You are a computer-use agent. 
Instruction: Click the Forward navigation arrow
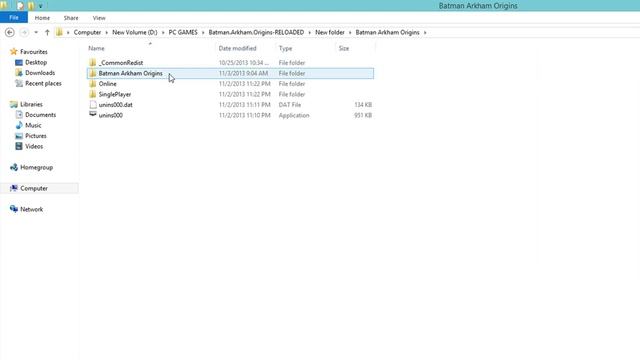24,32
